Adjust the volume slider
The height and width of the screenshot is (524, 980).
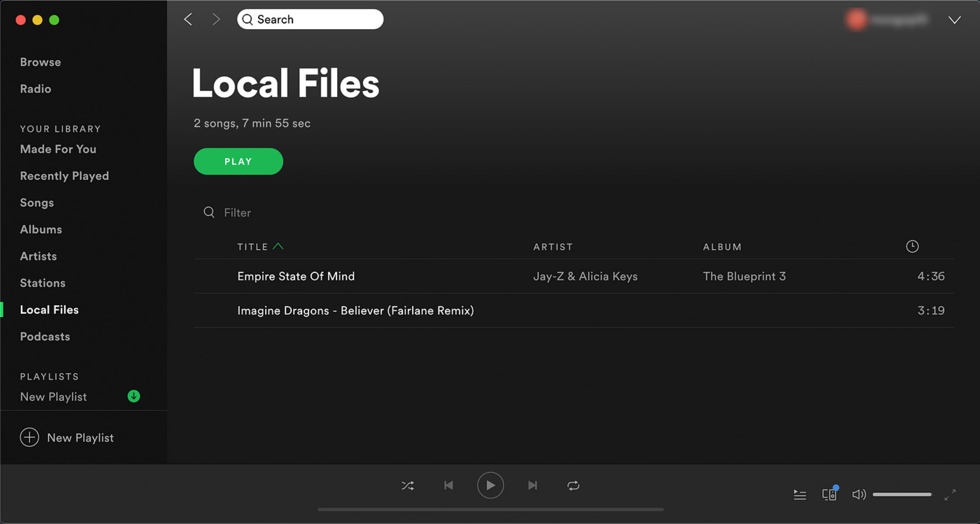point(902,494)
